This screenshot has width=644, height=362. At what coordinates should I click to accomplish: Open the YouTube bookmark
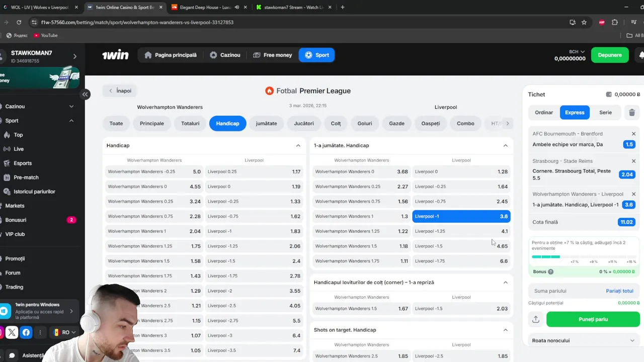(45, 35)
